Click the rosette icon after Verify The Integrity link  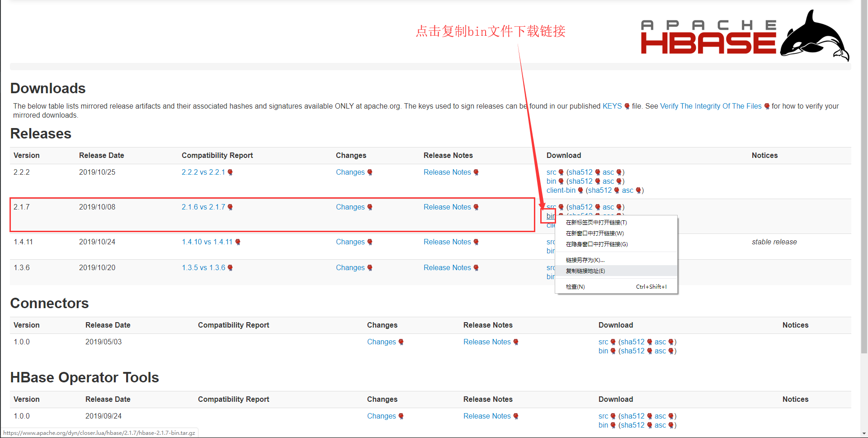coord(767,106)
